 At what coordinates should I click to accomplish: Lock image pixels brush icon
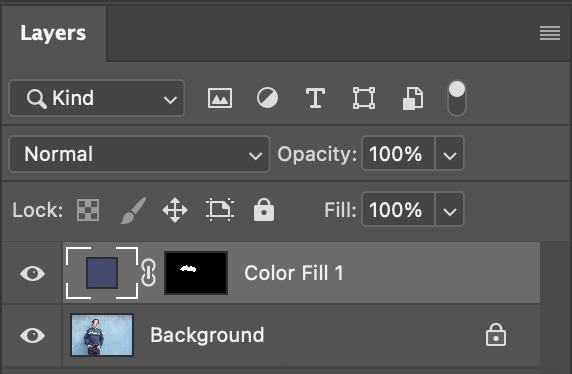(133, 210)
